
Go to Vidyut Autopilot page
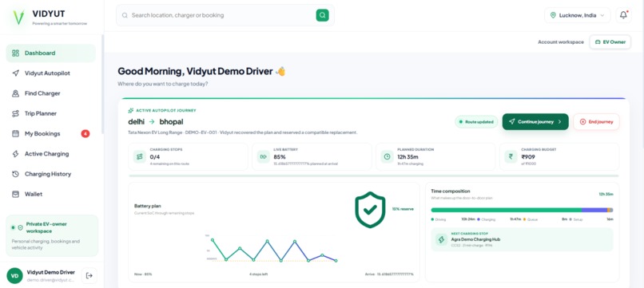[51, 73]
